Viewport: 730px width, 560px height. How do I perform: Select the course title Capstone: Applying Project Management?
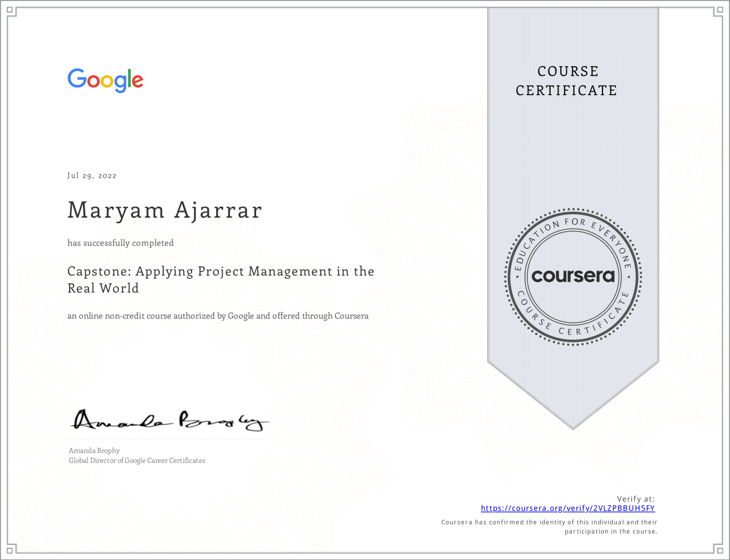221,279
